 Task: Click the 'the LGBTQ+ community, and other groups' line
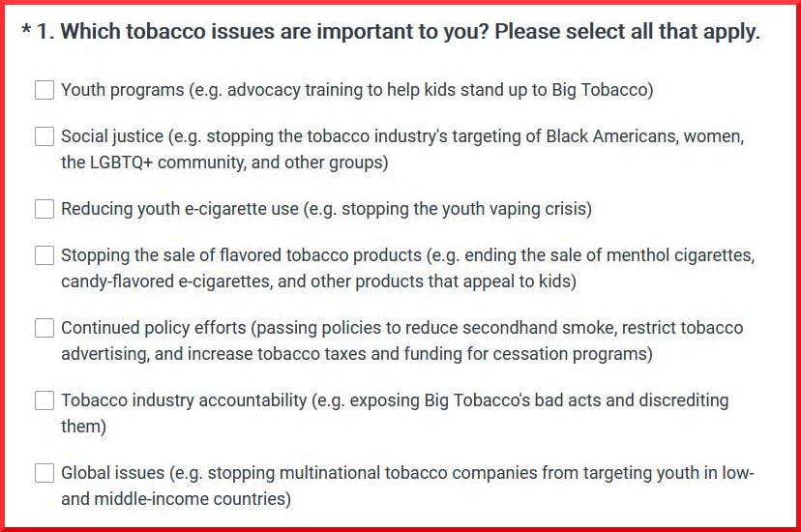224,163
